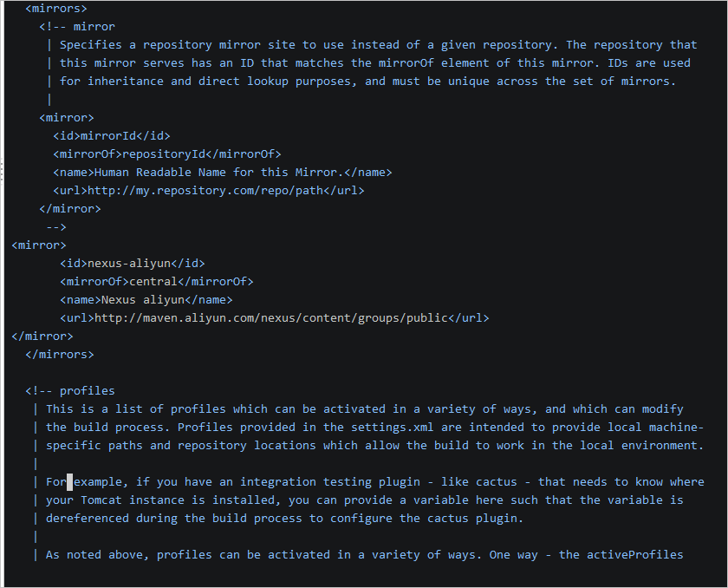
Task: Click the profiles comment heading
Action: pos(87,390)
